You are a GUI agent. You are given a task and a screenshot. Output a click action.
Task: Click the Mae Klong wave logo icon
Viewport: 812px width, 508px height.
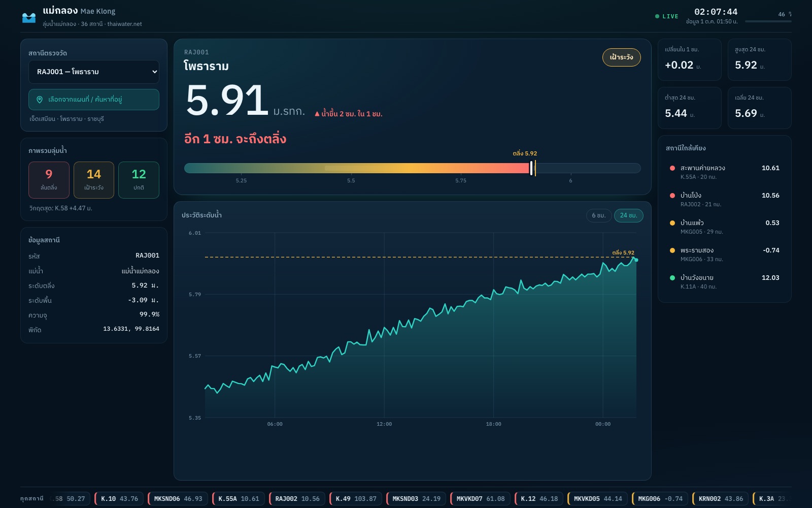pyautogui.click(x=29, y=18)
